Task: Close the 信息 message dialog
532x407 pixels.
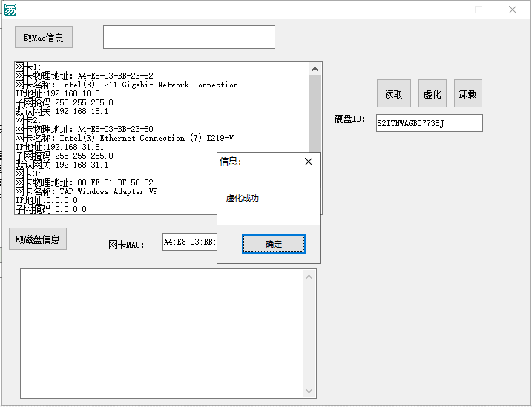Action: pos(309,162)
